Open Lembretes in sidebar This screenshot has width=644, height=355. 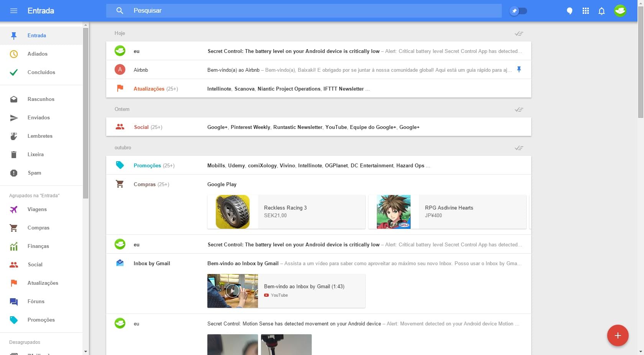coord(40,136)
